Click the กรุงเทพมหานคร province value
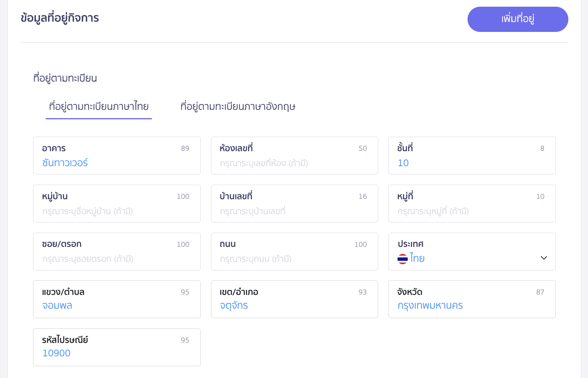Screen dimensions: 588x378 pyautogui.click(x=430, y=306)
